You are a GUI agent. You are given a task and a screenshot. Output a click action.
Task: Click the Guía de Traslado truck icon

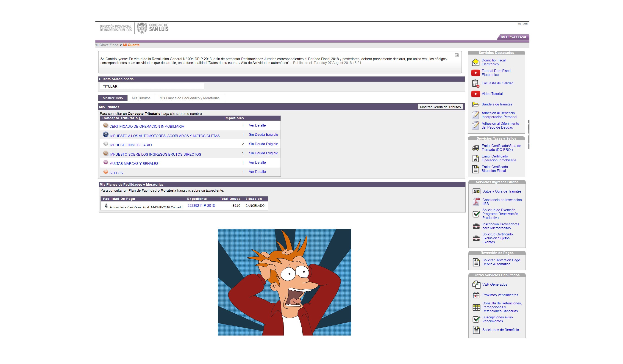point(476,148)
